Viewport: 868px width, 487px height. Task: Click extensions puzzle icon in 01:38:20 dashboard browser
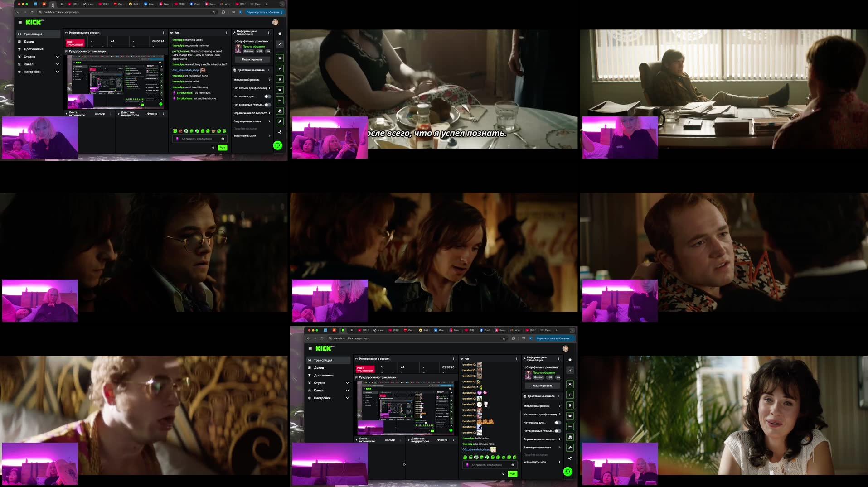click(x=513, y=338)
